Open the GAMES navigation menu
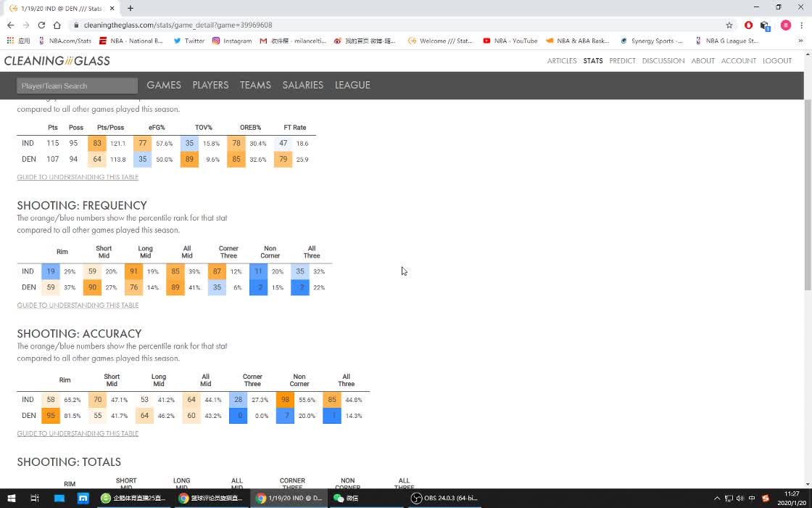The height and width of the screenshot is (508, 812). [x=164, y=85]
